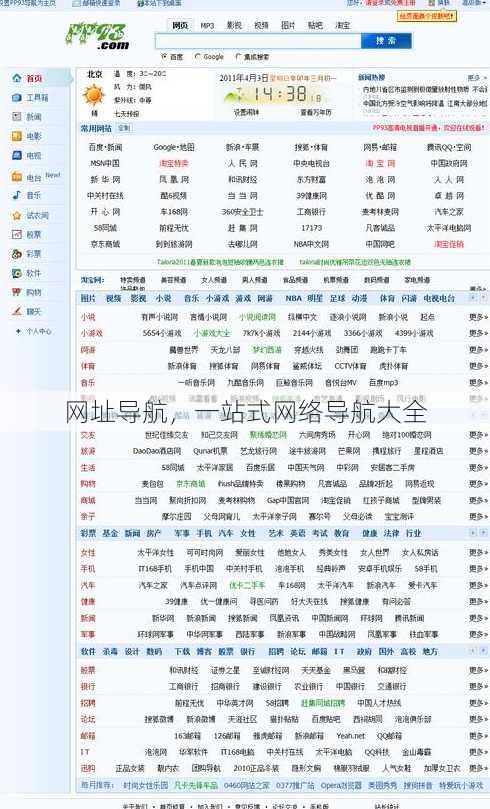Switch to the 淘宝 search tab
The image size is (490, 809).
[342, 25]
